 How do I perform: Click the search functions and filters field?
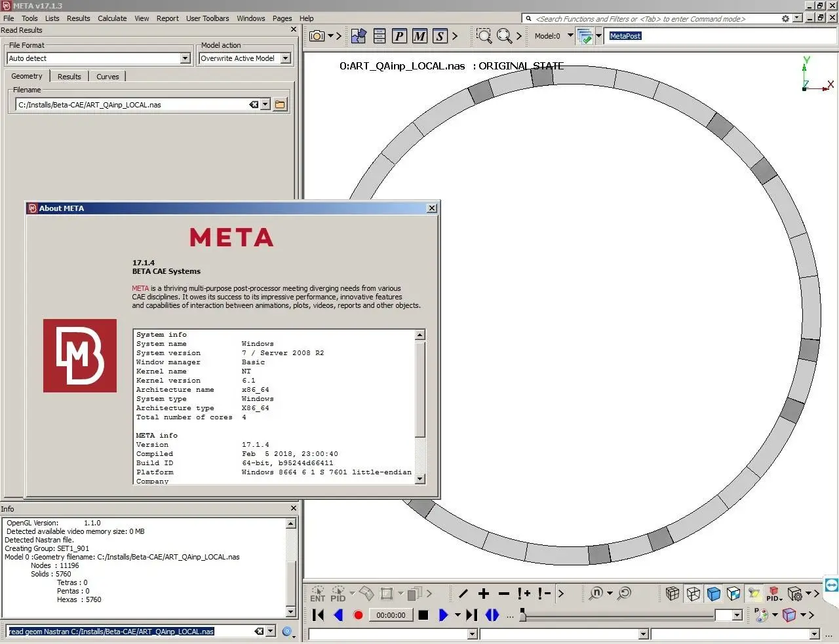(x=652, y=18)
